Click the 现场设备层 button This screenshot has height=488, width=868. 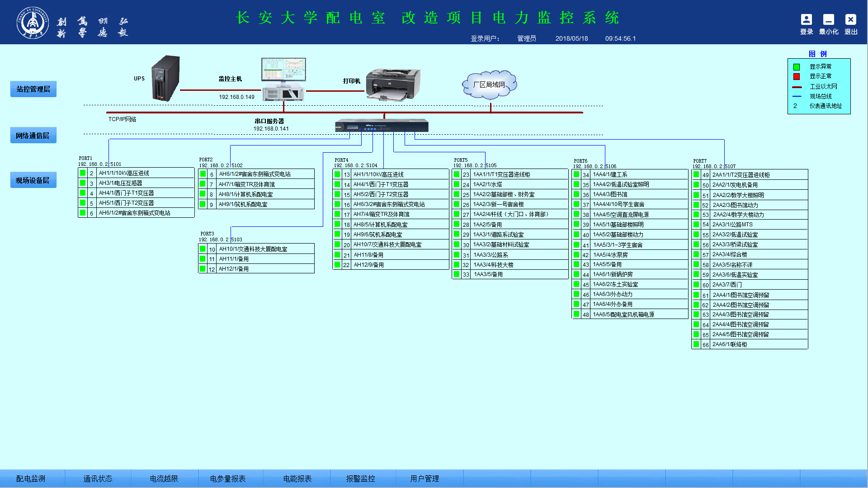pyautogui.click(x=33, y=180)
